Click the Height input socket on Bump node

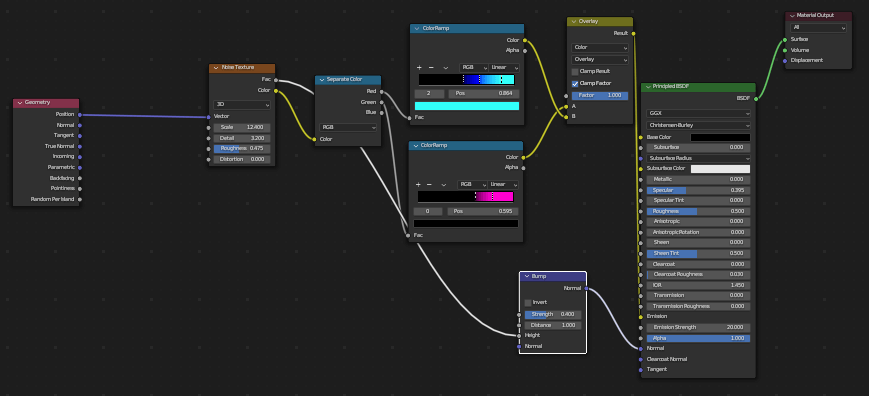click(x=519, y=336)
